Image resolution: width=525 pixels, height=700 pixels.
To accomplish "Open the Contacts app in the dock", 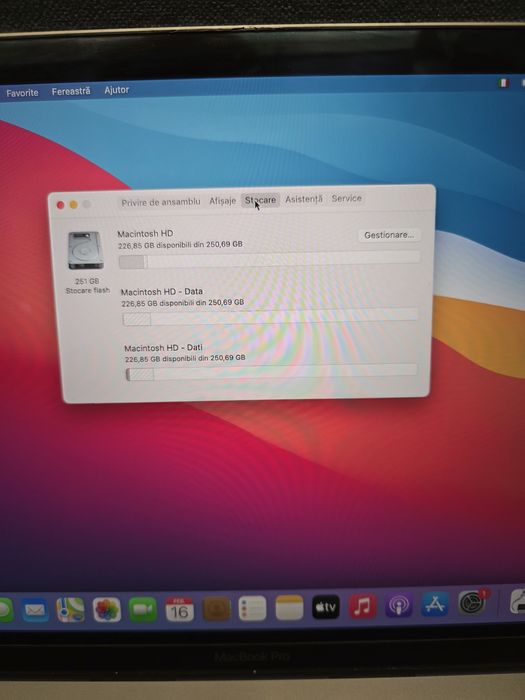I will [217, 609].
